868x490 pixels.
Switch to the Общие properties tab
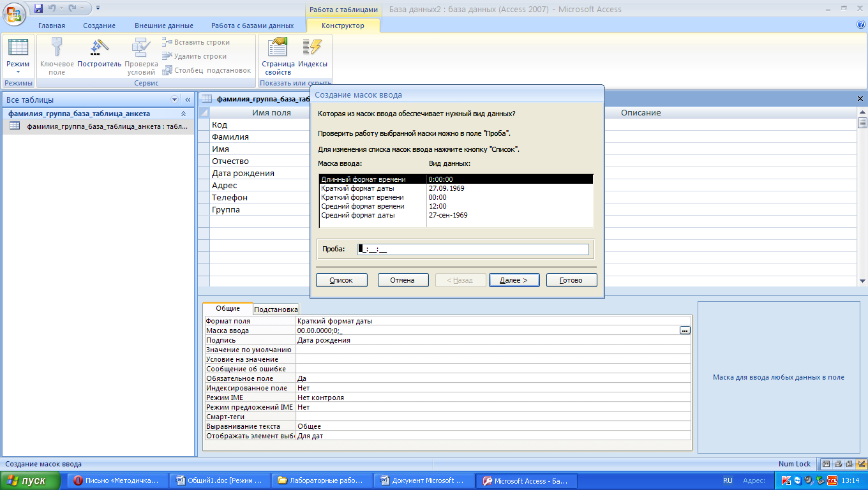[x=228, y=309]
